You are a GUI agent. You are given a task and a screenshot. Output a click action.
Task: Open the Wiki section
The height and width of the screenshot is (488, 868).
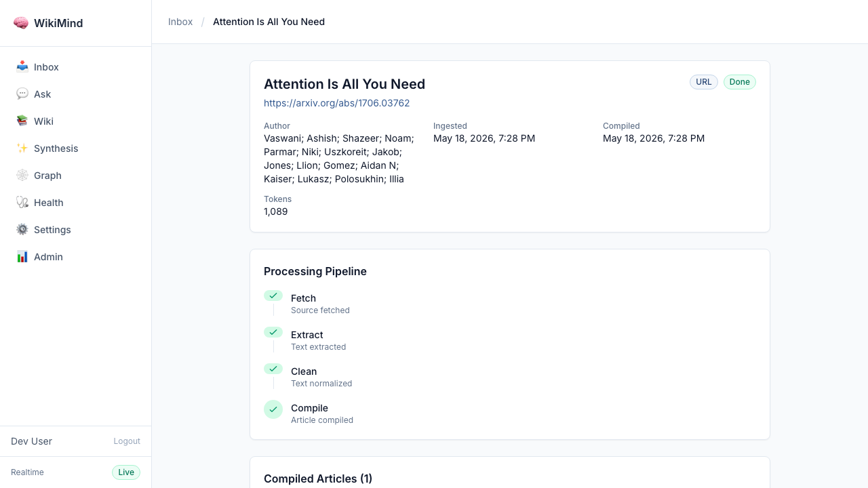point(76,121)
